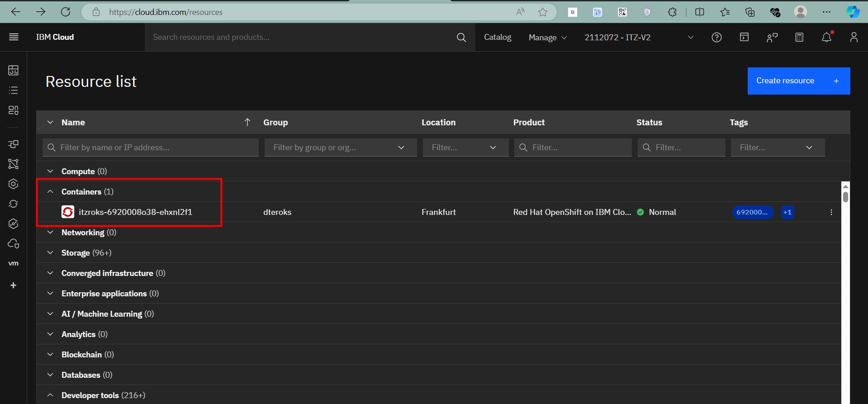
Task: Click the OpenShift cluster icon beside itzroks
Action: point(68,212)
